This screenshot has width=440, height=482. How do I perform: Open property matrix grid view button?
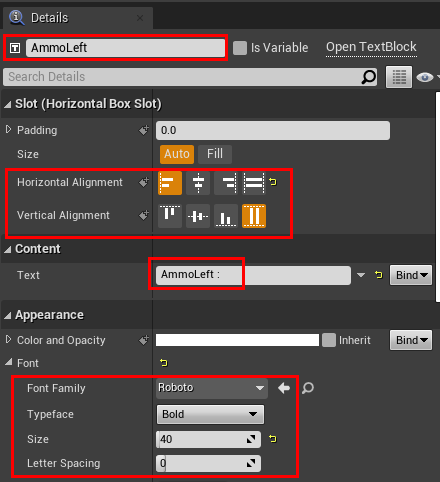point(399,77)
